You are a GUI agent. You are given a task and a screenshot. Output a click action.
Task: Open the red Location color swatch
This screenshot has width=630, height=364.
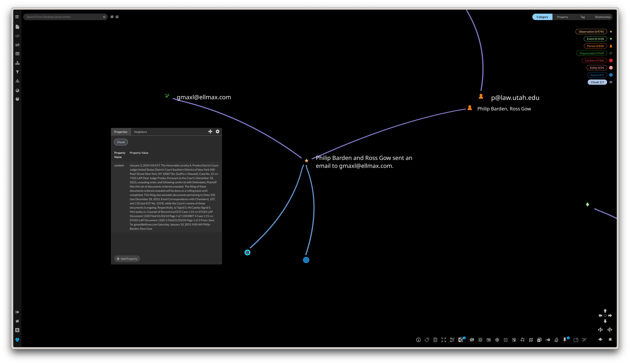611,60
